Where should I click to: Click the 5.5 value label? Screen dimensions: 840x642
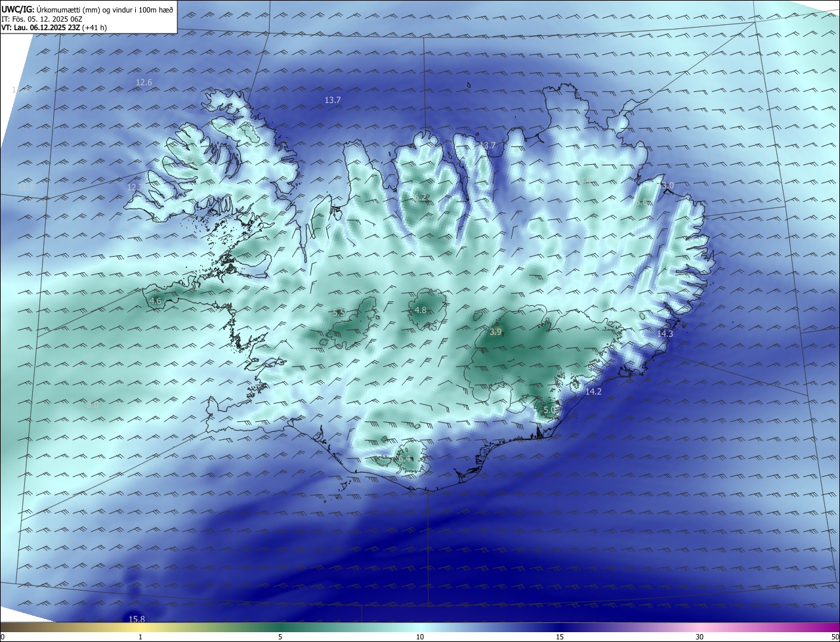point(339,313)
